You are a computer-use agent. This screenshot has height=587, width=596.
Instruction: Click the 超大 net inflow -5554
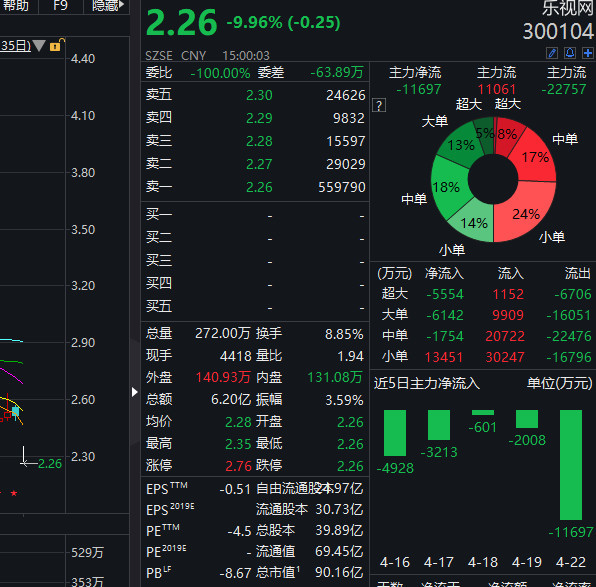click(x=445, y=294)
